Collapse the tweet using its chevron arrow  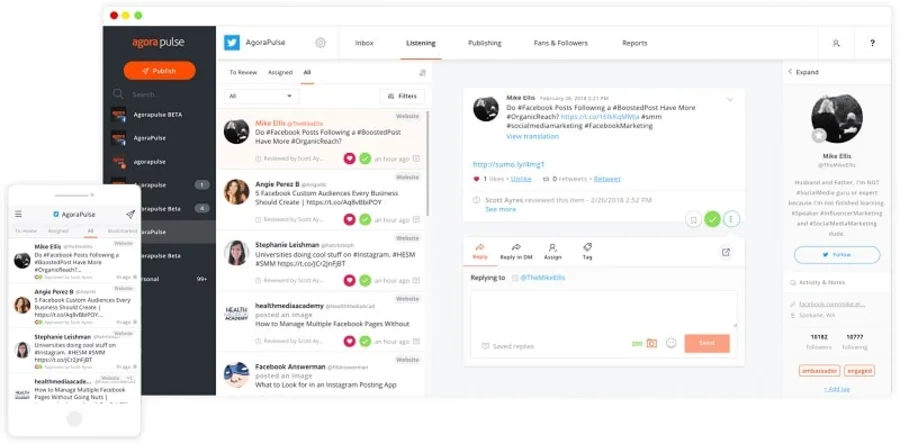point(730,100)
